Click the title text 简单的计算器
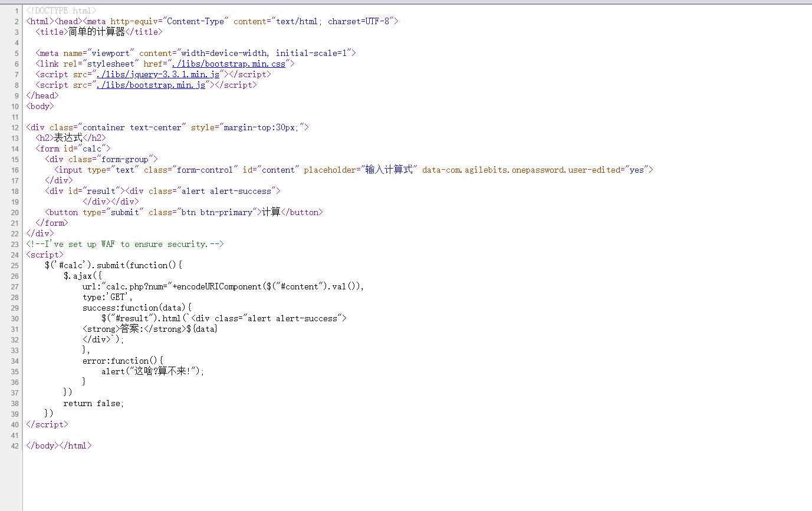This screenshot has width=812, height=511. click(x=97, y=32)
